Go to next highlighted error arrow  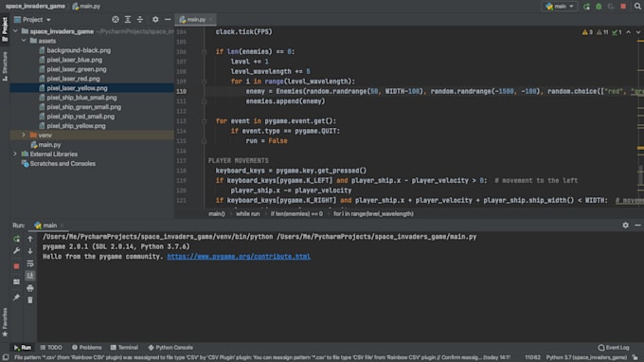tap(637, 32)
